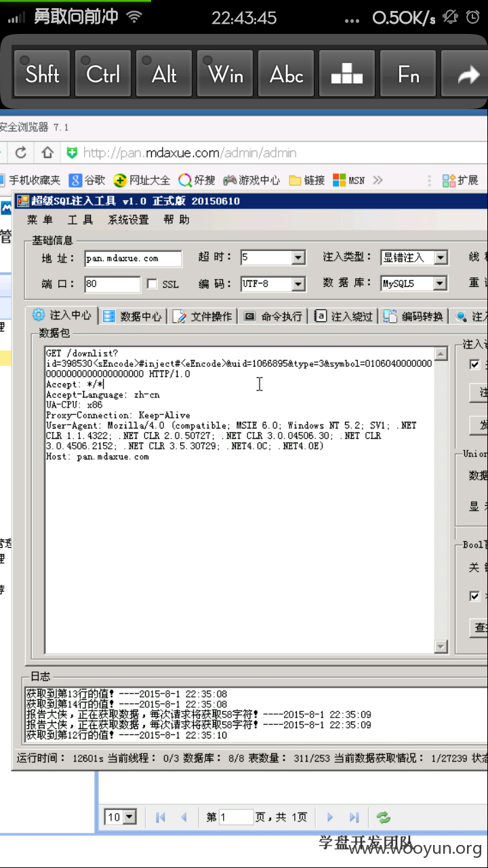Screen dimensions: 488x868
Task: Go to browser home page
Action: coord(47,153)
